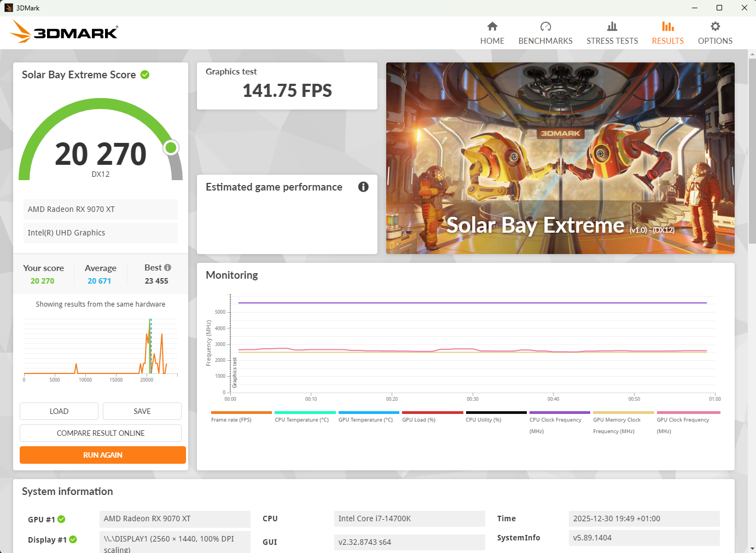The height and width of the screenshot is (553, 756).
Task: Click the info icon next to Best
Action: point(167,268)
